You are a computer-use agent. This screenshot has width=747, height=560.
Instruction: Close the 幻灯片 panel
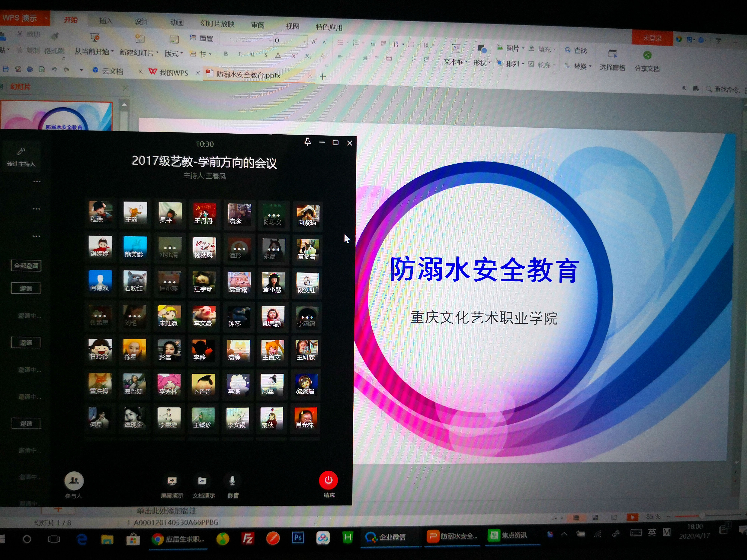(126, 88)
